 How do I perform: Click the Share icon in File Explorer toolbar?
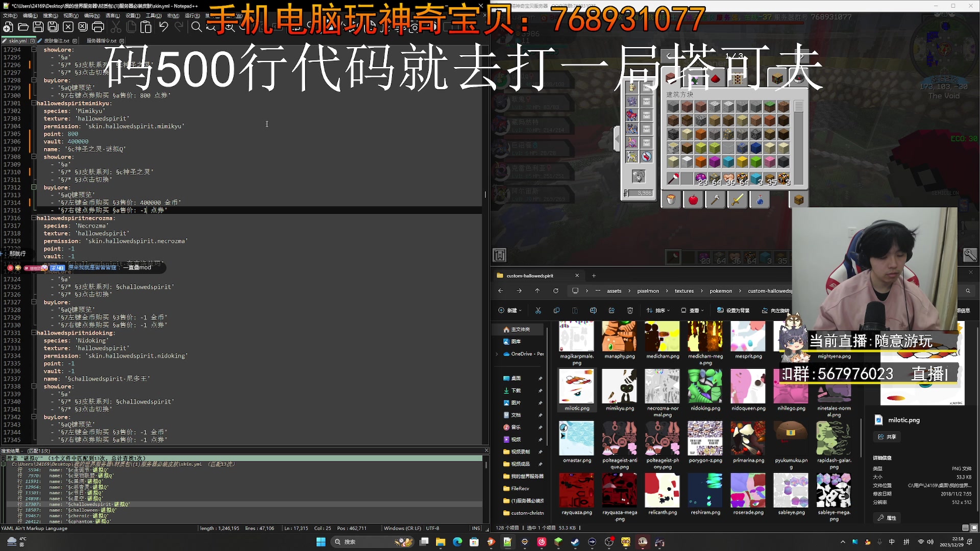click(x=611, y=310)
